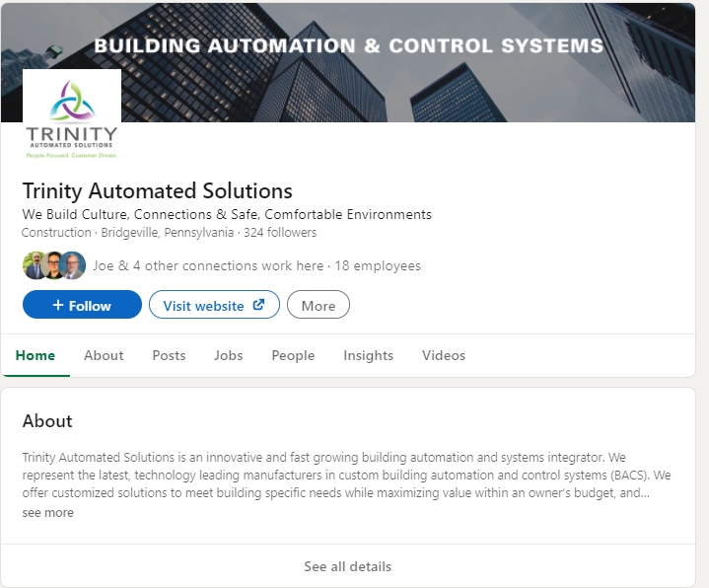
Task: Click the About description paragraph
Action: click(346, 475)
